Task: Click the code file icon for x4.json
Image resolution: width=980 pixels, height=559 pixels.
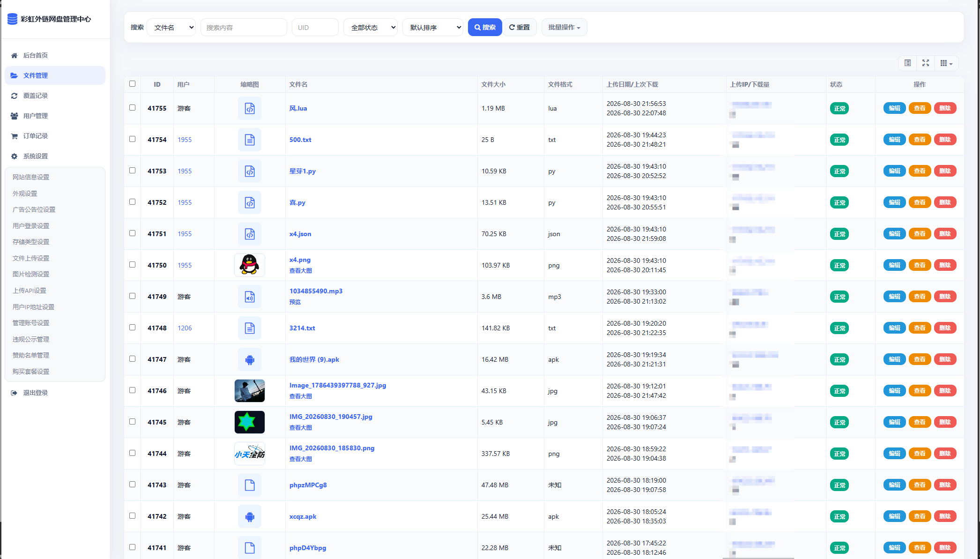Action: click(250, 234)
